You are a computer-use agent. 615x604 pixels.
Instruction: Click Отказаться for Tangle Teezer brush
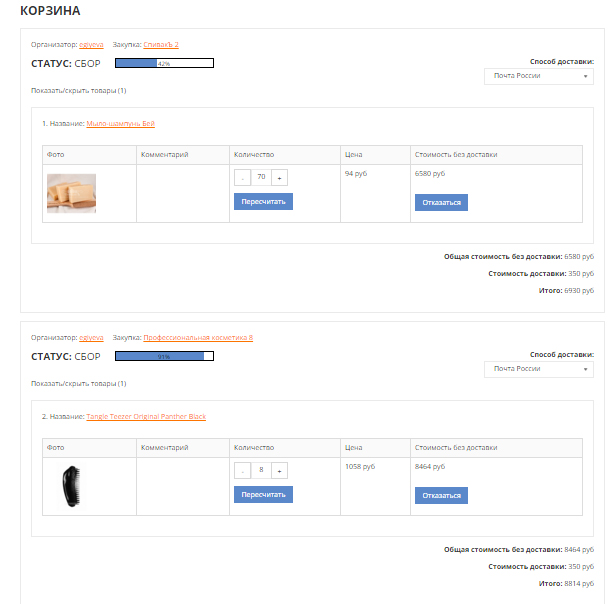(x=441, y=495)
